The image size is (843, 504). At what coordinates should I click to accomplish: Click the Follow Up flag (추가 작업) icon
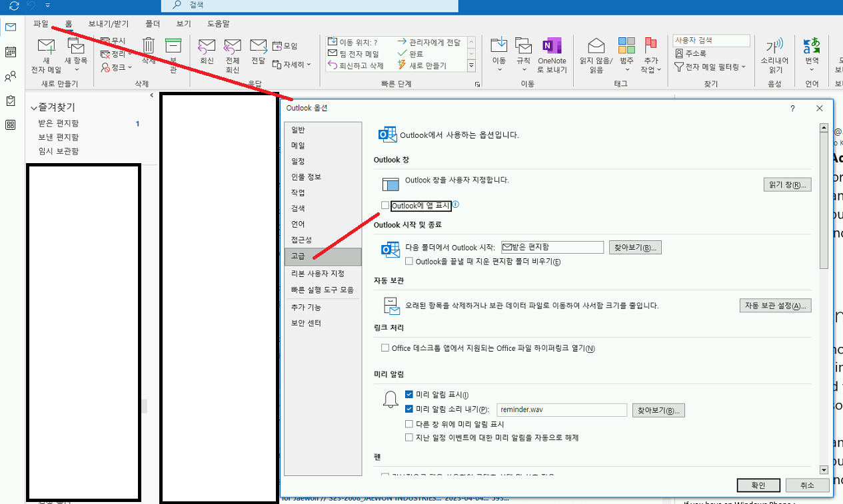(650, 45)
